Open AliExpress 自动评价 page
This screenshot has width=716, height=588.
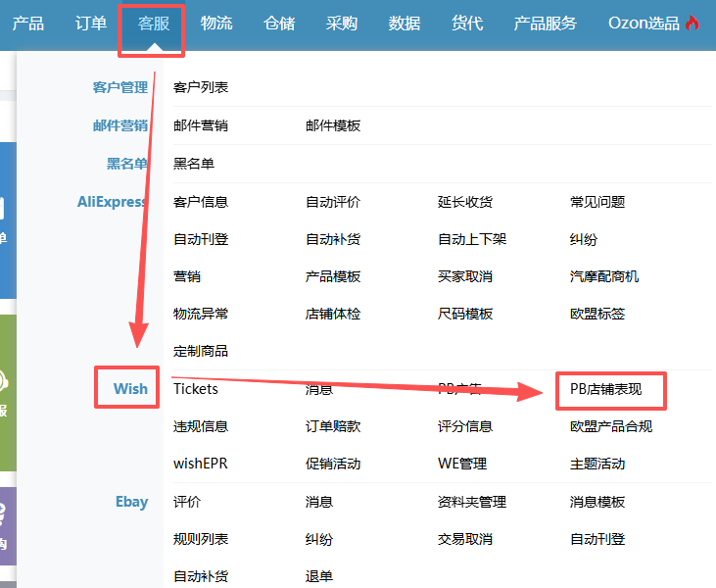[333, 202]
